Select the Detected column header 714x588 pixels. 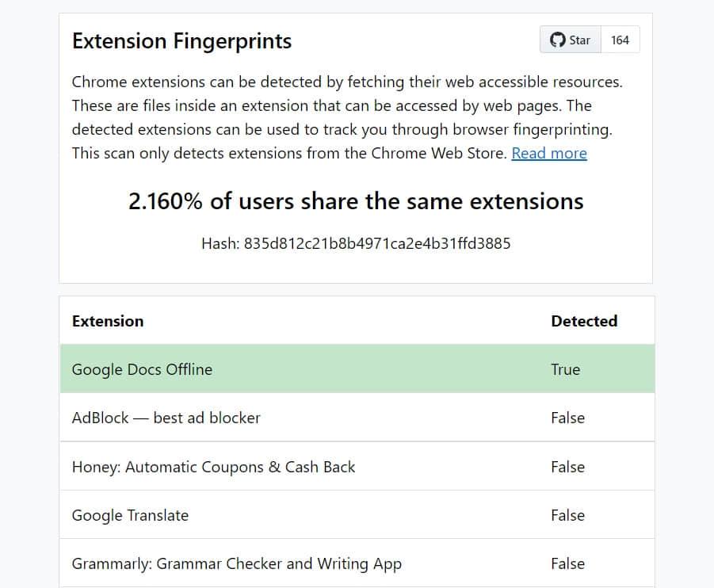(584, 321)
